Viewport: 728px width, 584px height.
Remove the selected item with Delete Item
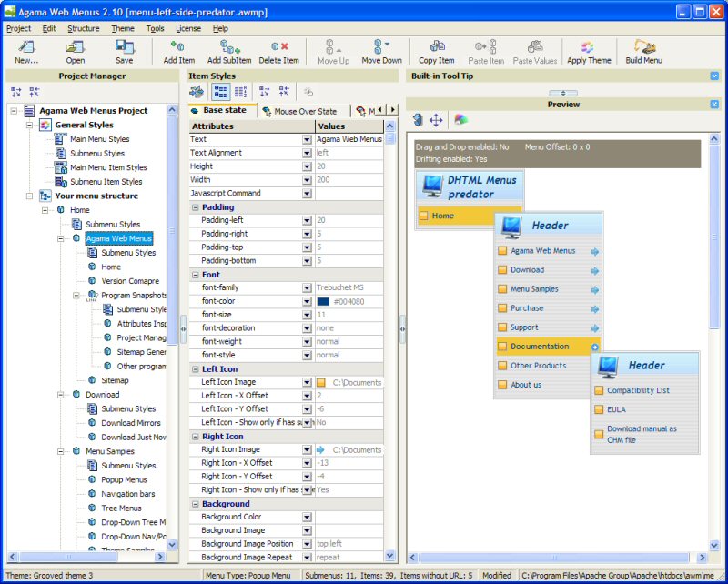(x=279, y=52)
